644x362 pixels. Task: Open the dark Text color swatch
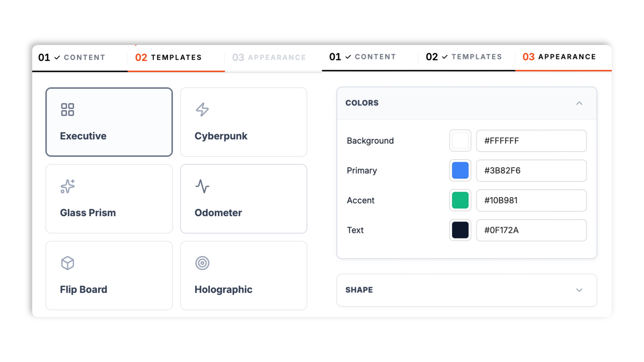click(x=460, y=230)
